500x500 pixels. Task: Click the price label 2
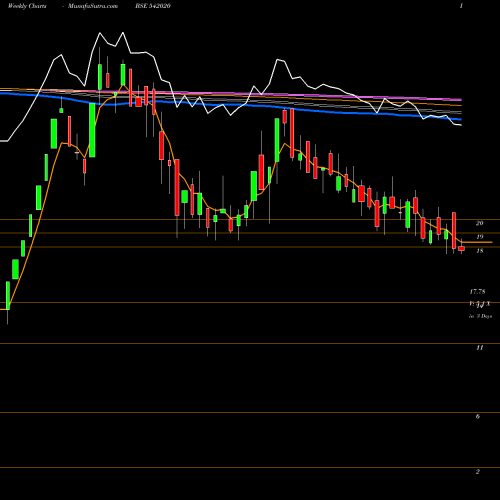[478, 472]
